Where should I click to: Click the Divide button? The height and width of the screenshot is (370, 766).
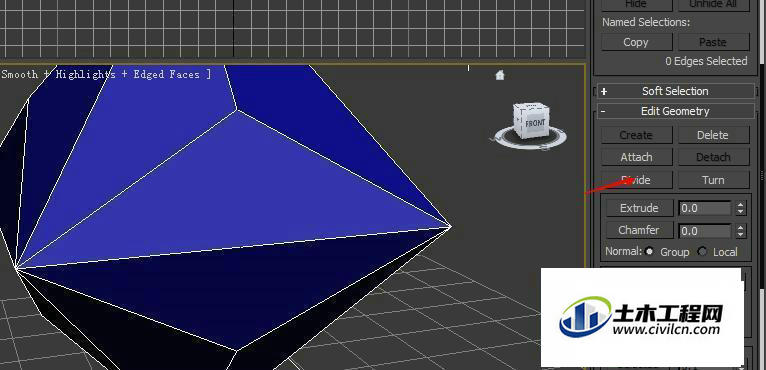click(x=636, y=180)
